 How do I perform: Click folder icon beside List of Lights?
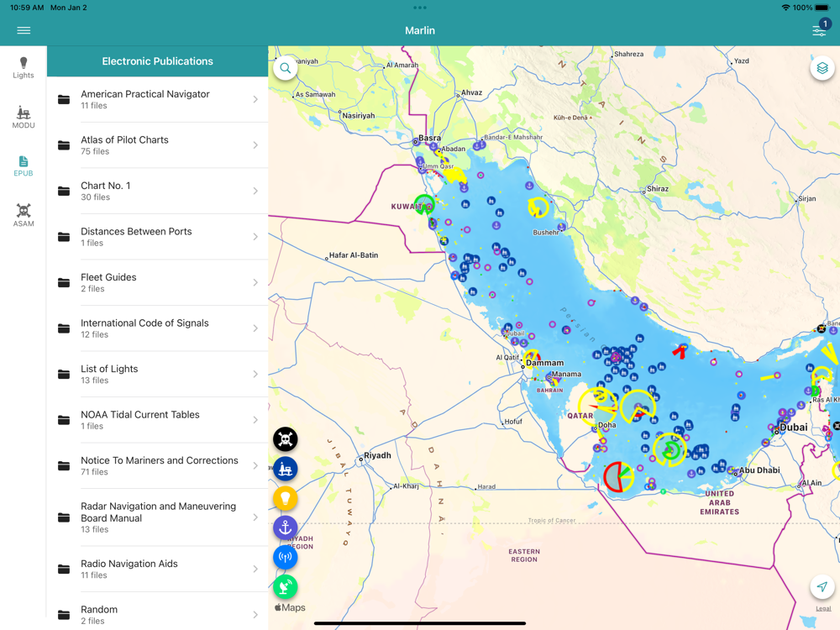click(64, 374)
